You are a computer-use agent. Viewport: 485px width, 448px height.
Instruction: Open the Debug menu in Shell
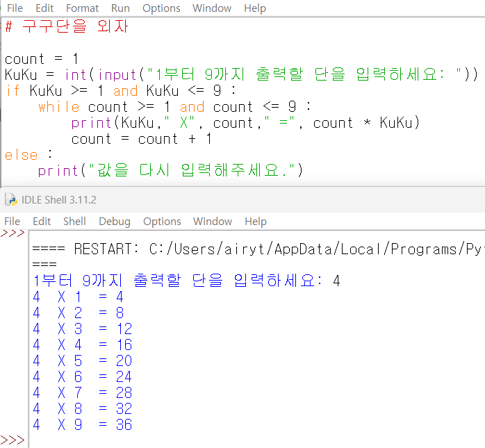pyautogui.click(x=115, y=222)
